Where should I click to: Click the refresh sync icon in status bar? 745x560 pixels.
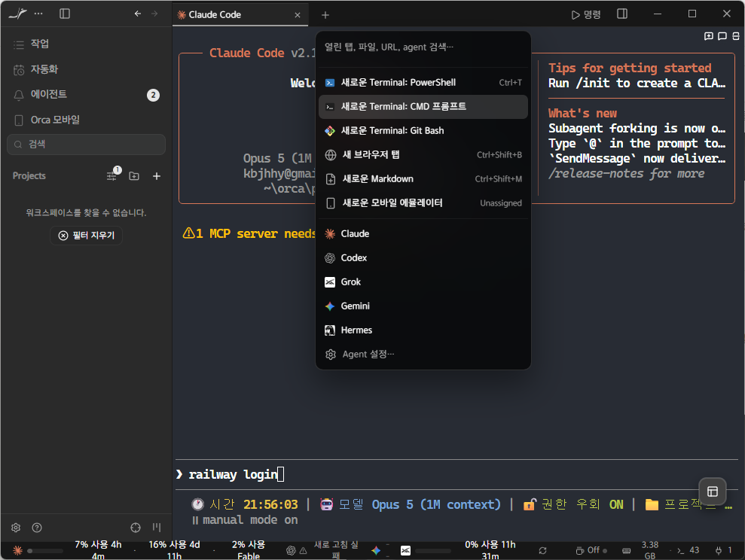coord(542,550)
